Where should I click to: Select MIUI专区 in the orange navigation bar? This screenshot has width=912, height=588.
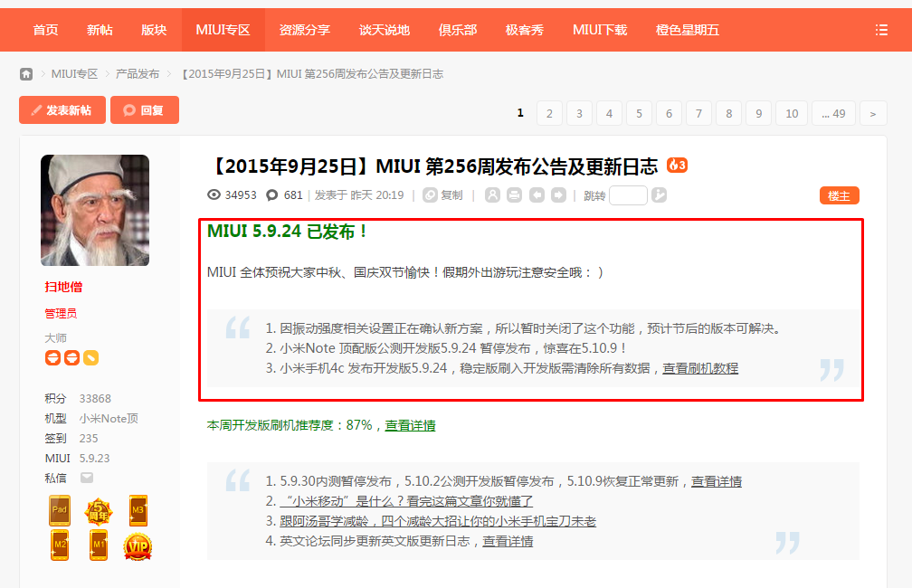(223, 30)
